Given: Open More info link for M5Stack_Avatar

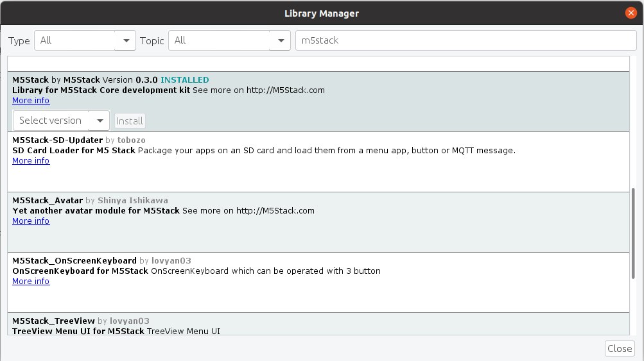Looking at the screenshot, I should tap(31, 221).
